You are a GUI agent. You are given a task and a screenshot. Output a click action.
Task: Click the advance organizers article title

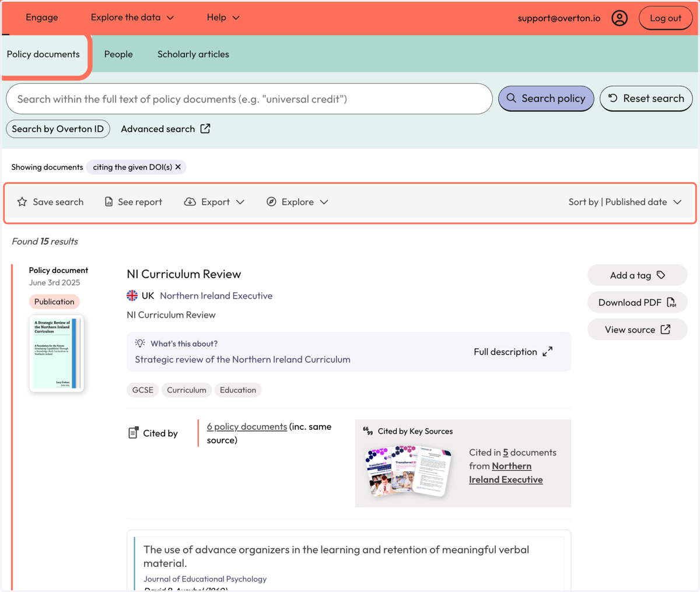[337, 556]
